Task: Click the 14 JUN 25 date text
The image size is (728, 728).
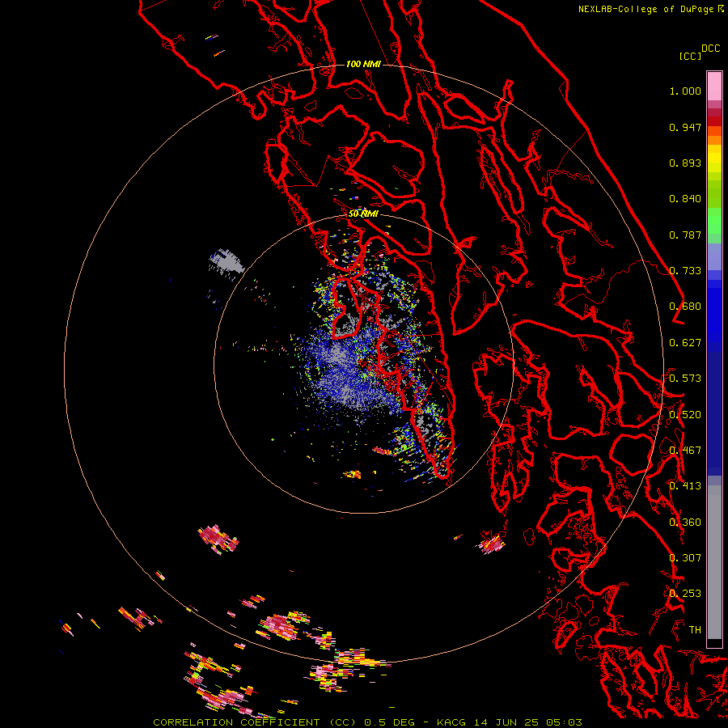Action: [x=506, y=722]
